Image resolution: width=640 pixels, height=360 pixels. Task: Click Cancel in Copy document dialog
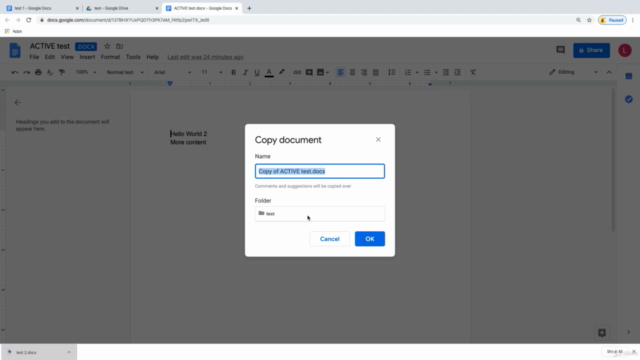pos(329,239)
